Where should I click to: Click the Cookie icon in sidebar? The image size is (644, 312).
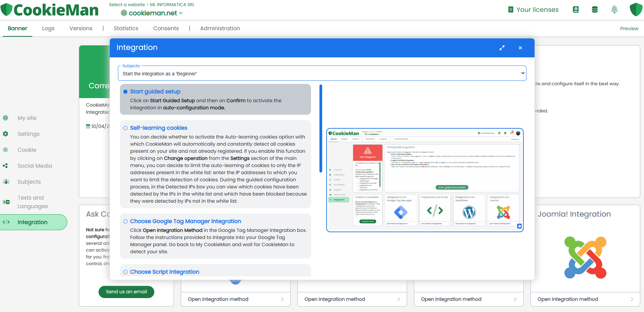5,150
